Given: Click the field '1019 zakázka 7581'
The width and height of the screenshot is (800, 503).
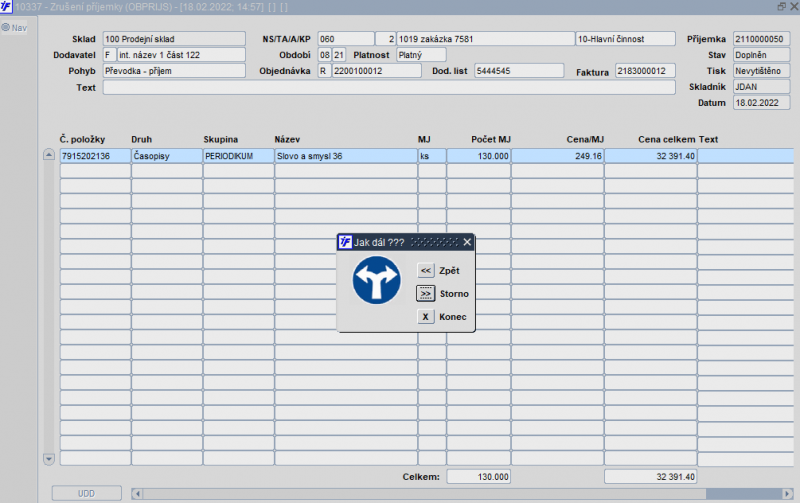Looking at the screenshot, I should pyautogui.click(x=485, y=39).
